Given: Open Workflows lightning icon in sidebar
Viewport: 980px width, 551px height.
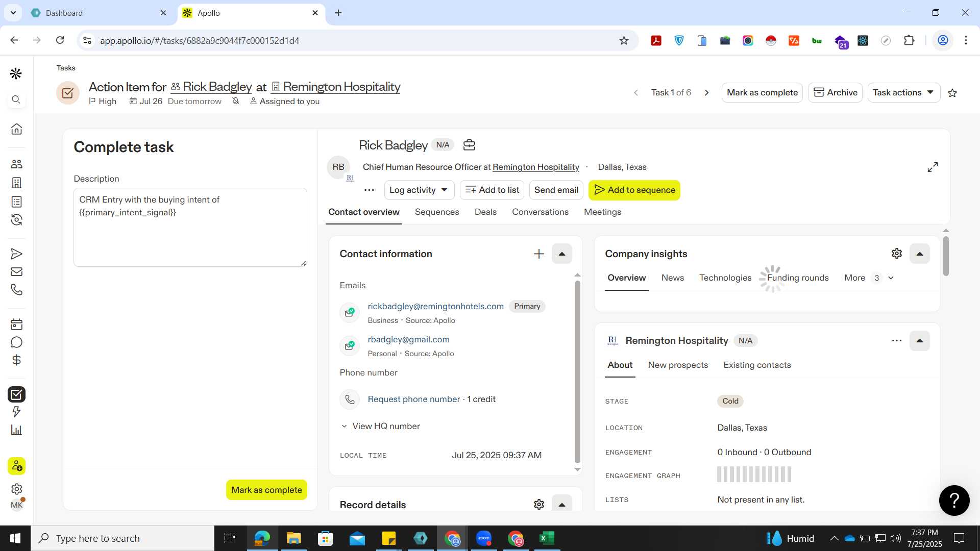Looking at the screenshot, I should [16, 412].
